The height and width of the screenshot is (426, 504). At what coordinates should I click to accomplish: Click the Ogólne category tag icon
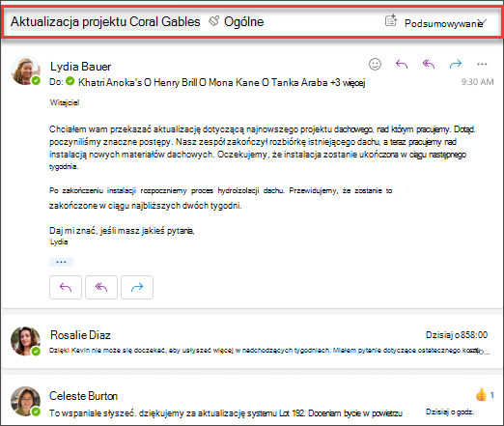point(213,21)
